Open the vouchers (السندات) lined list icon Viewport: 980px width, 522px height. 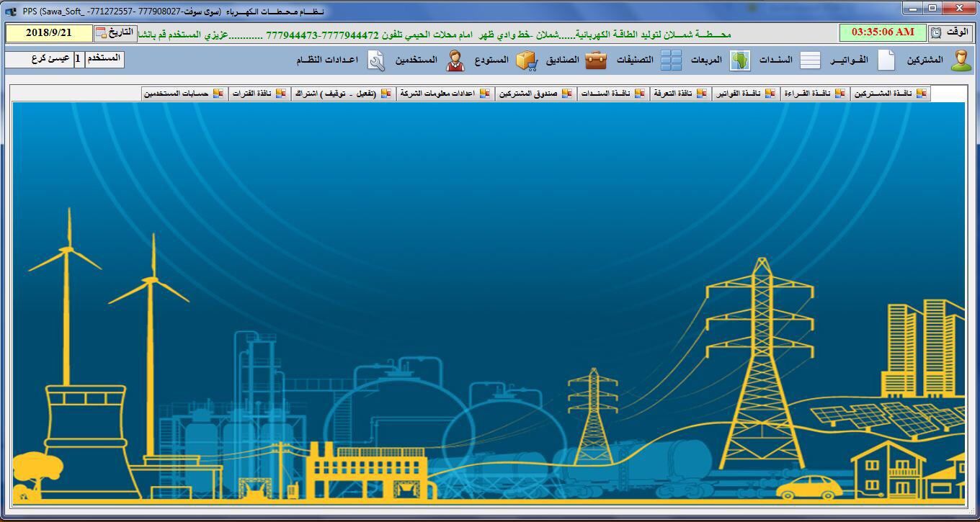(810, 60)
